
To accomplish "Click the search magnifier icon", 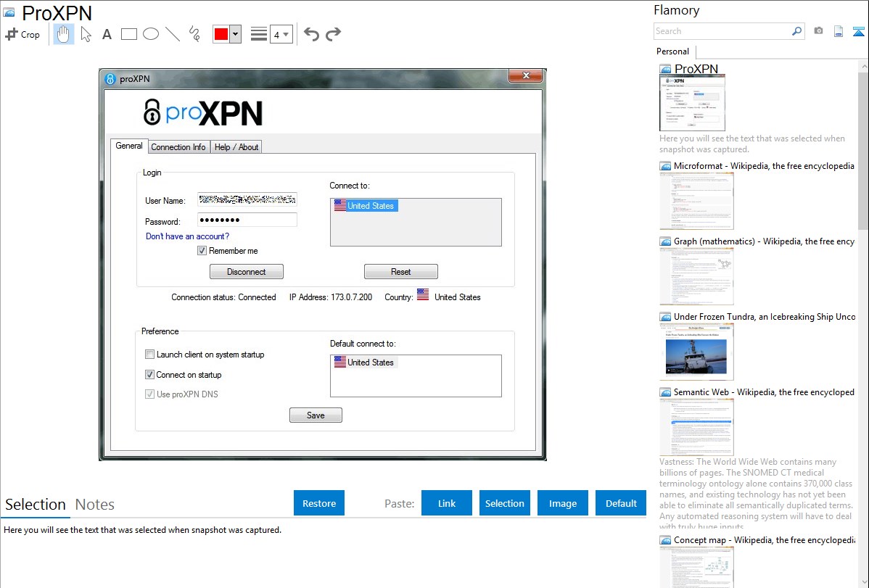I will (797, 31).
